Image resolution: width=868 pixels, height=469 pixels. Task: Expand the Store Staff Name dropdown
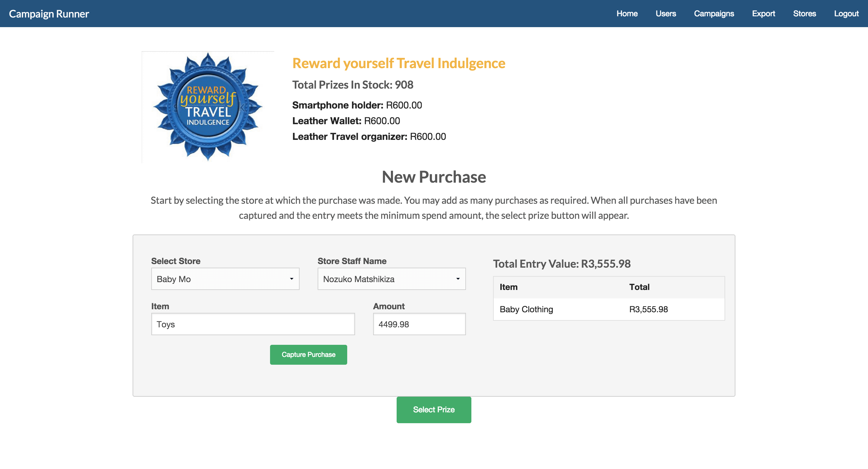392,279
